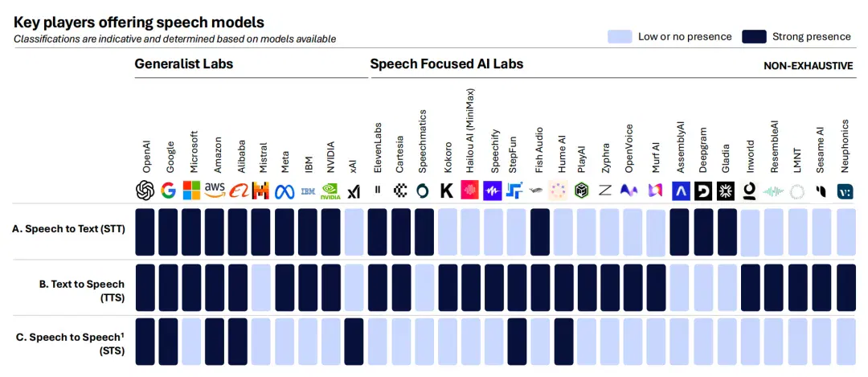This screenshot has width=868, height=377.
Task: Click the Google G logo
Action: pyautogui.click(x=168, y=191)
